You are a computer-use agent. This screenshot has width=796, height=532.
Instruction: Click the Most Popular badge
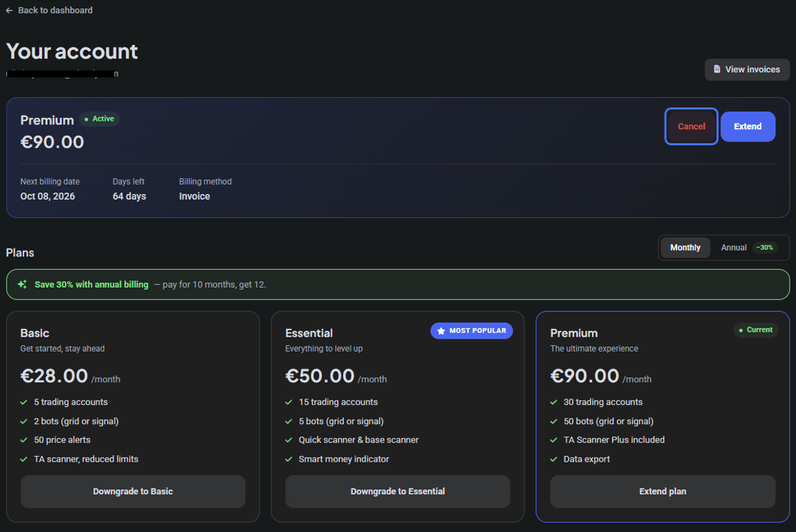click(471, 331)
